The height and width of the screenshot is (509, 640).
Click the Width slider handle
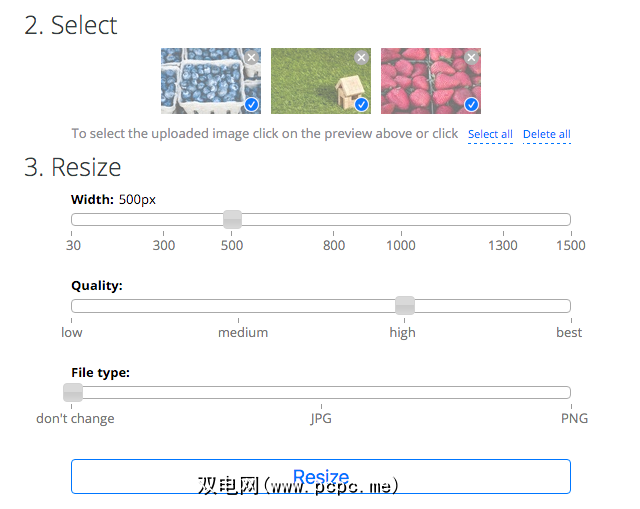(x=232, y=220)
